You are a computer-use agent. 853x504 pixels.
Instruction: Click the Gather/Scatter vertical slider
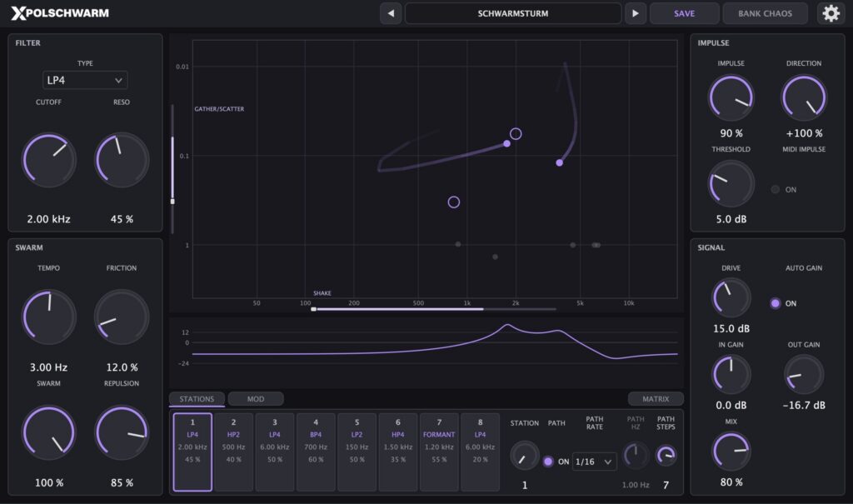click(172, 169)
